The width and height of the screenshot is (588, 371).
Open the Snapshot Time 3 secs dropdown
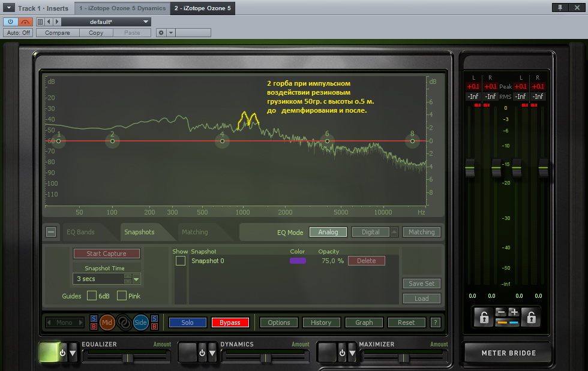click(136, 279)
